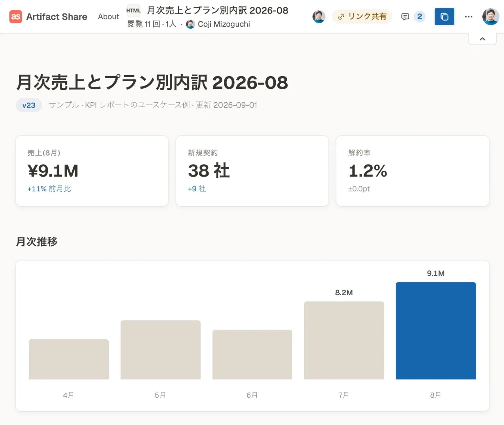The image size is (504, 425).
Task: Click the 4月 bar in chart
Action: 69,359
